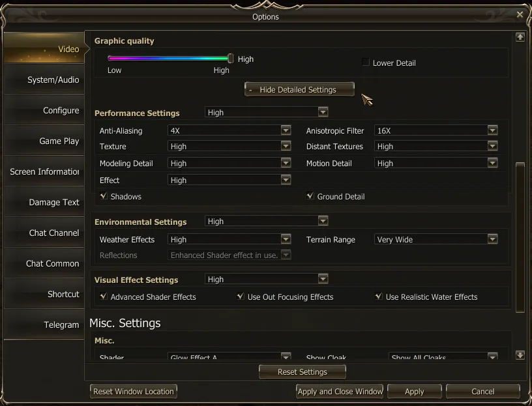Click the 'Low' label under the slider

[114, 70]
